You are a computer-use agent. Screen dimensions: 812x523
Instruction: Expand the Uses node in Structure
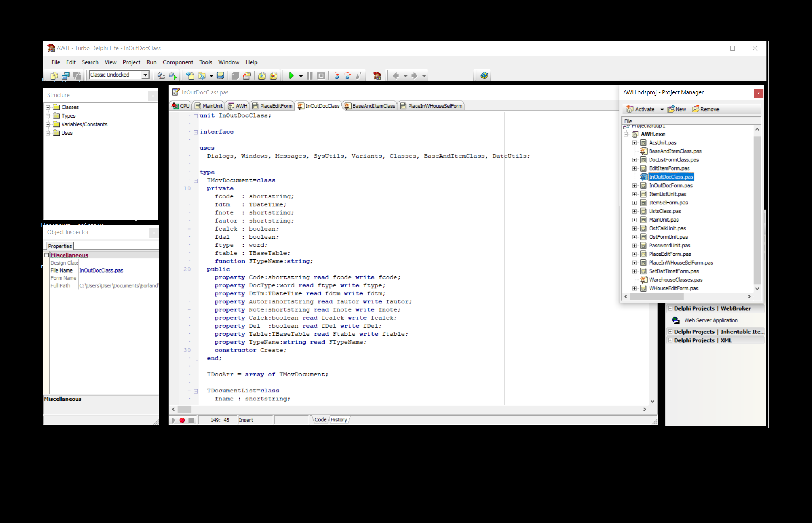point(48,133)
